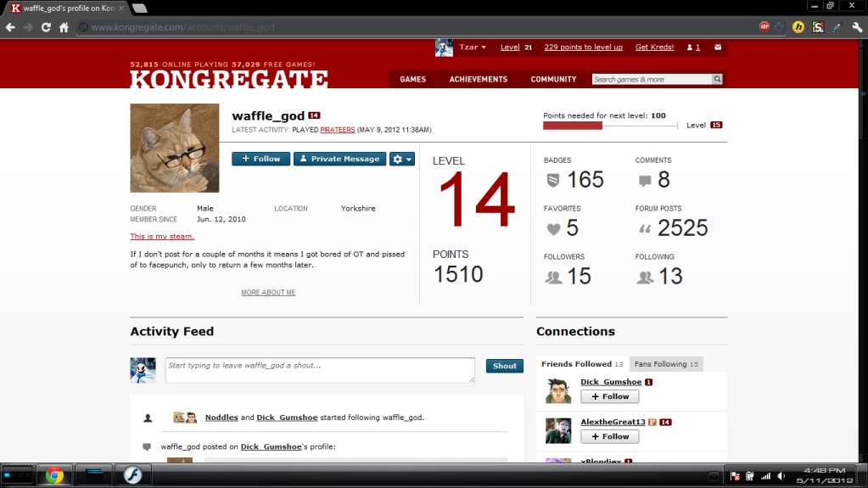This screenshot has width=868, height=488.
Task: Open the gear options dropdown
Action: 402,159
